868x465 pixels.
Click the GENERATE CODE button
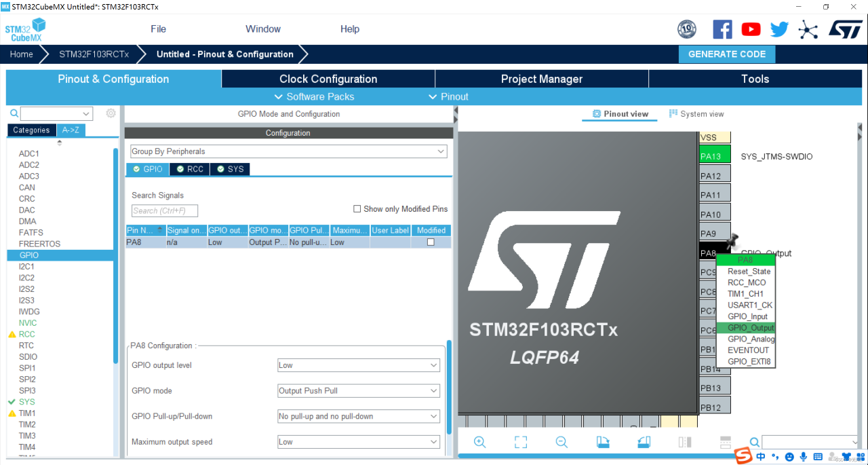[727, 54]
